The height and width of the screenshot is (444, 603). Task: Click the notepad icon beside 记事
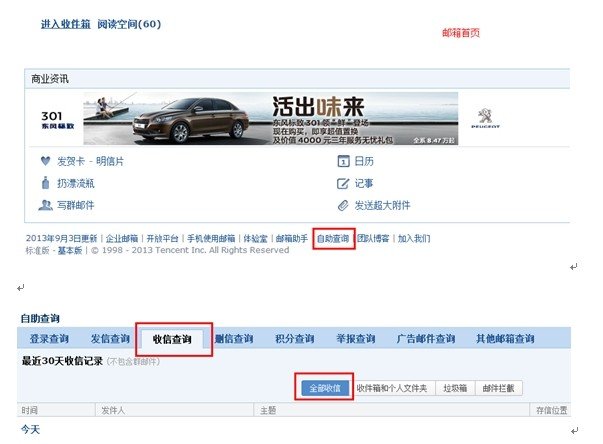click(x=343, y=183)
